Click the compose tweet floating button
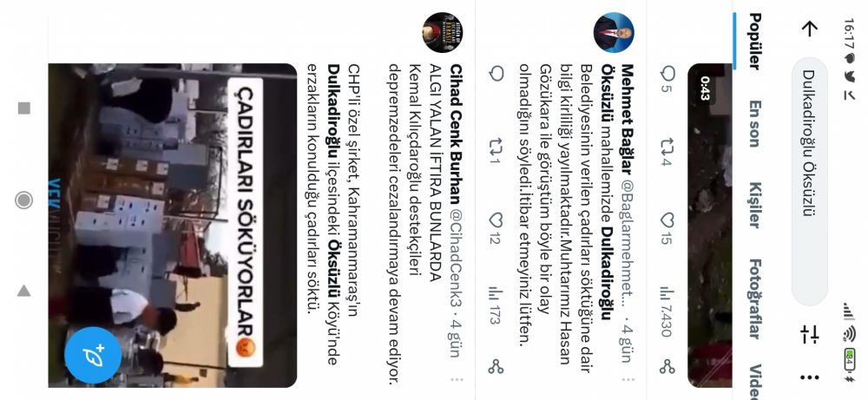868x400 pixels. point(93,356)
